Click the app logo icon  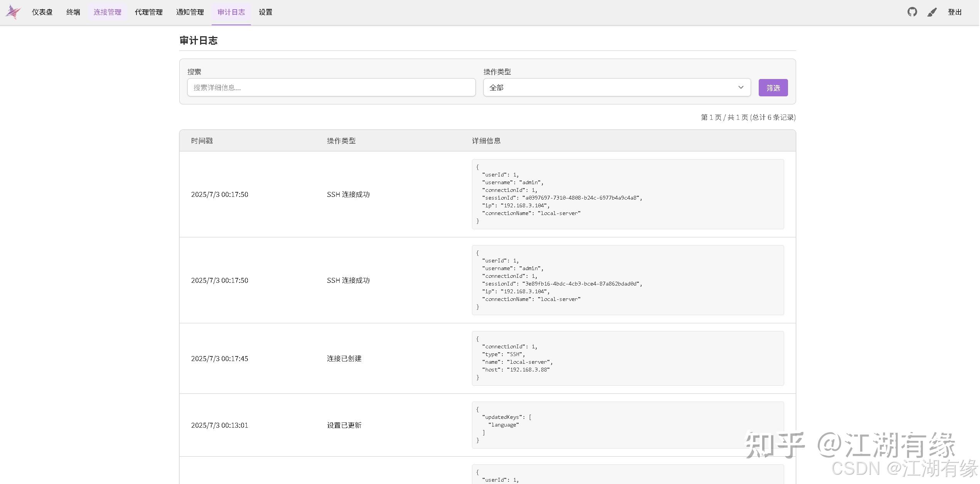coord(13,12)
